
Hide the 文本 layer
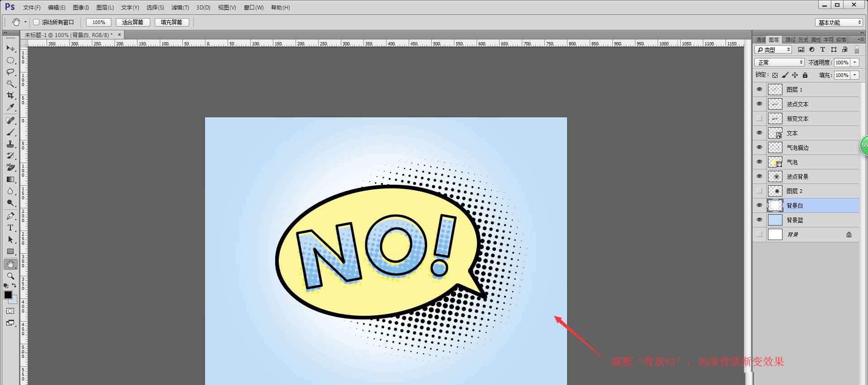click(x=759, y=133)
